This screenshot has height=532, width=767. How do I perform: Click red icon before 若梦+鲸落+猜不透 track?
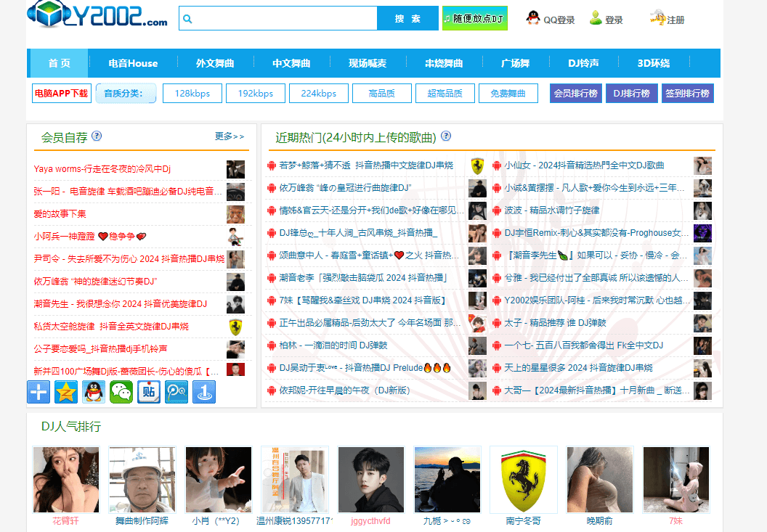coord(272,165)
